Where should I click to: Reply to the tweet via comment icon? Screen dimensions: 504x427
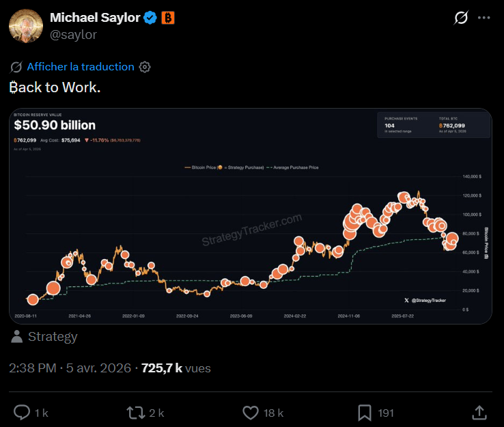tap(23, 412)
